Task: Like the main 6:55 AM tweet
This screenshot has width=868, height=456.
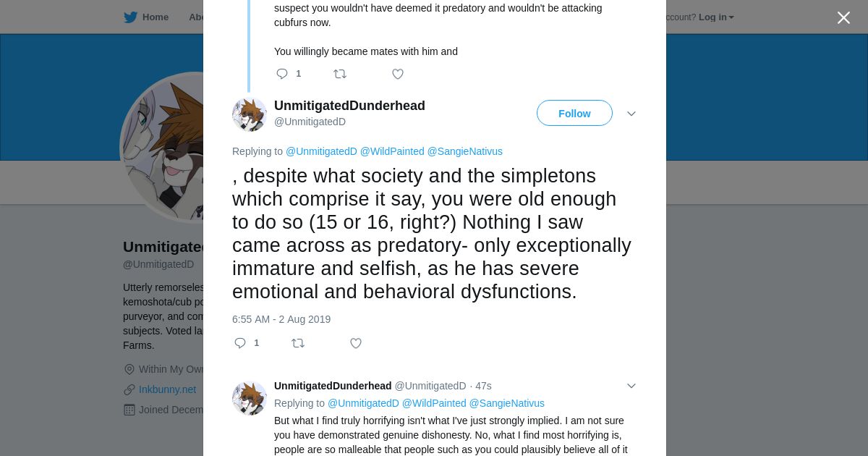Action: click(x=356, y=343)
